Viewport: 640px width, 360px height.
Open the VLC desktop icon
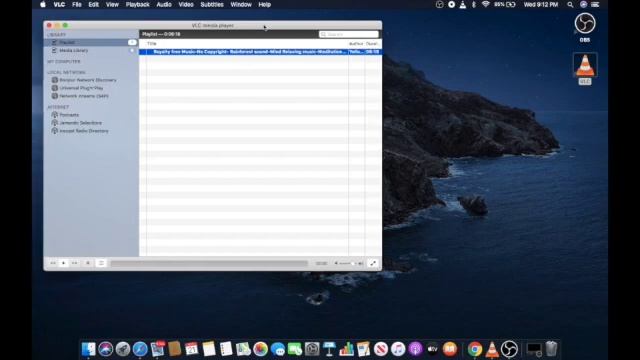[x=585, y=65]
